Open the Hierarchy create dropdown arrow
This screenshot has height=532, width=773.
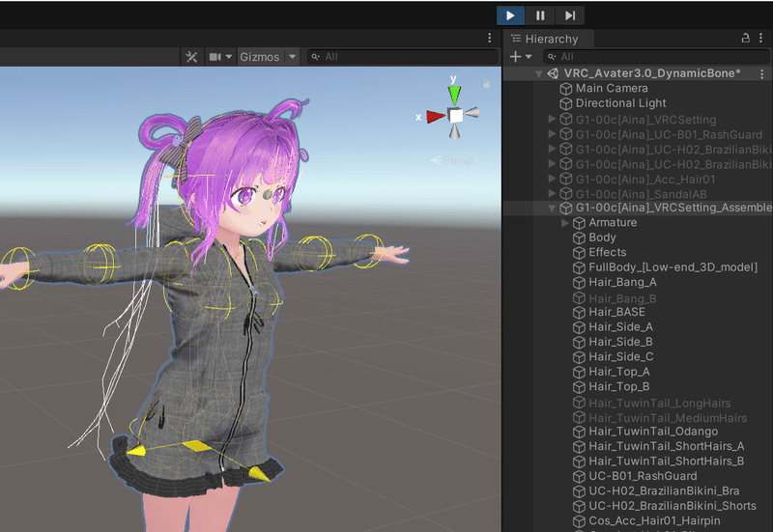[x=529, y=57]
